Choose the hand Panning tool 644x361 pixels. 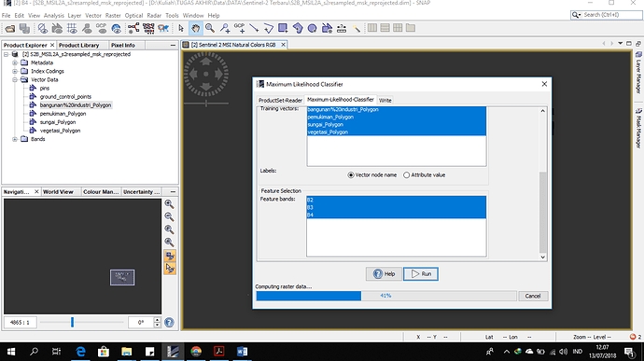pyautogui.click(x=195, y=28)
